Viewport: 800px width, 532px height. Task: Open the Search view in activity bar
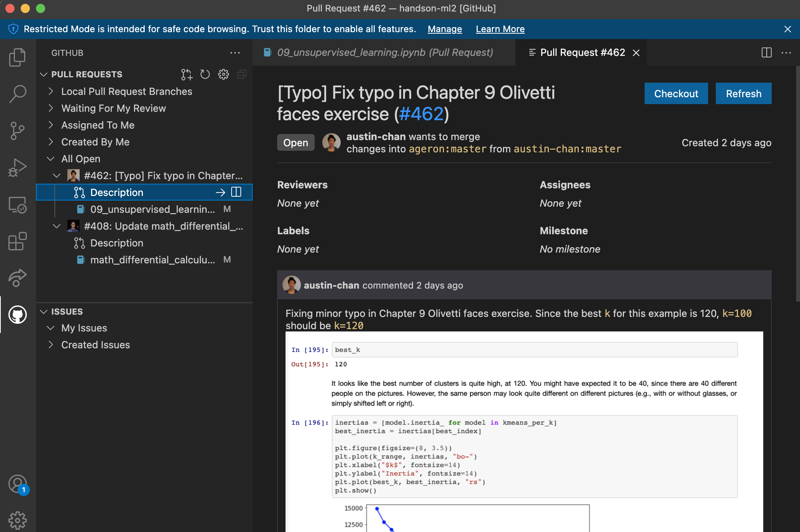(x=18, y=94)
